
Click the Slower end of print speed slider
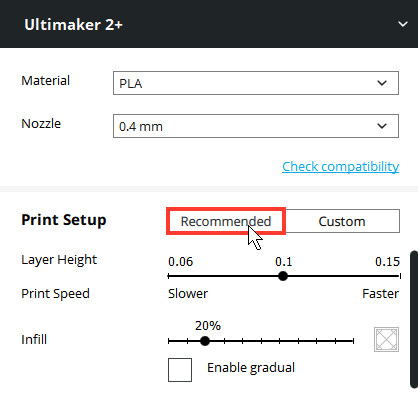click(x=188, y=294)
